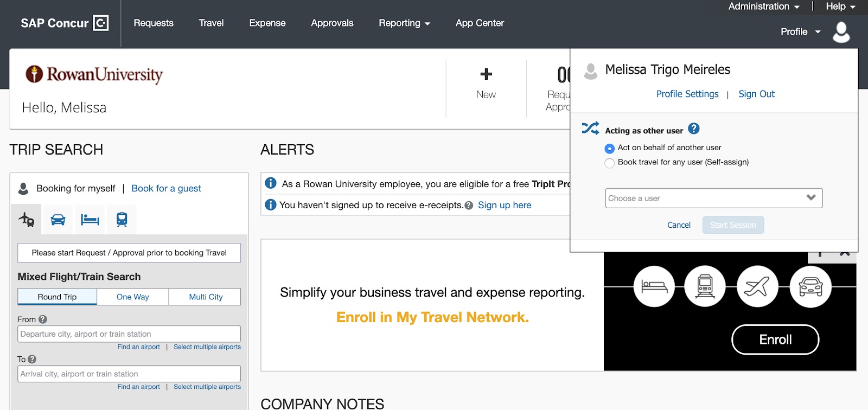Select the train search icon
This screenshot has height=410, width=868.
122,220
